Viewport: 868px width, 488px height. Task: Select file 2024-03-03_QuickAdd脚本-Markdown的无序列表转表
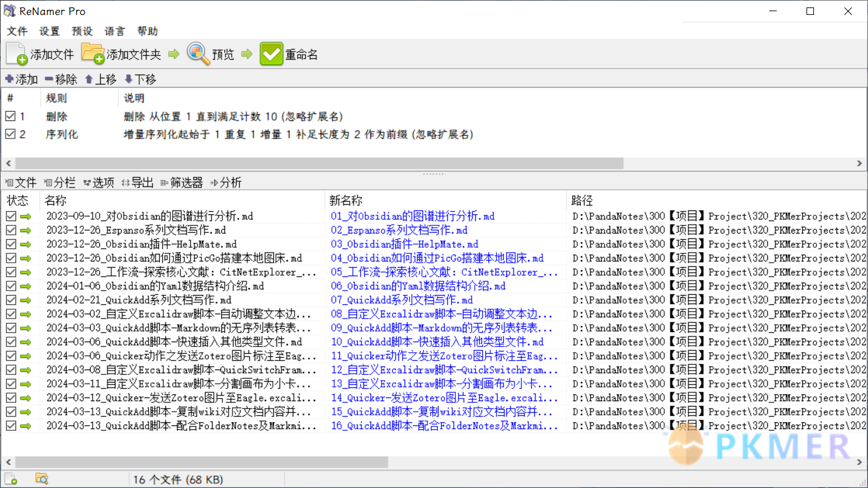click(179, 328)
